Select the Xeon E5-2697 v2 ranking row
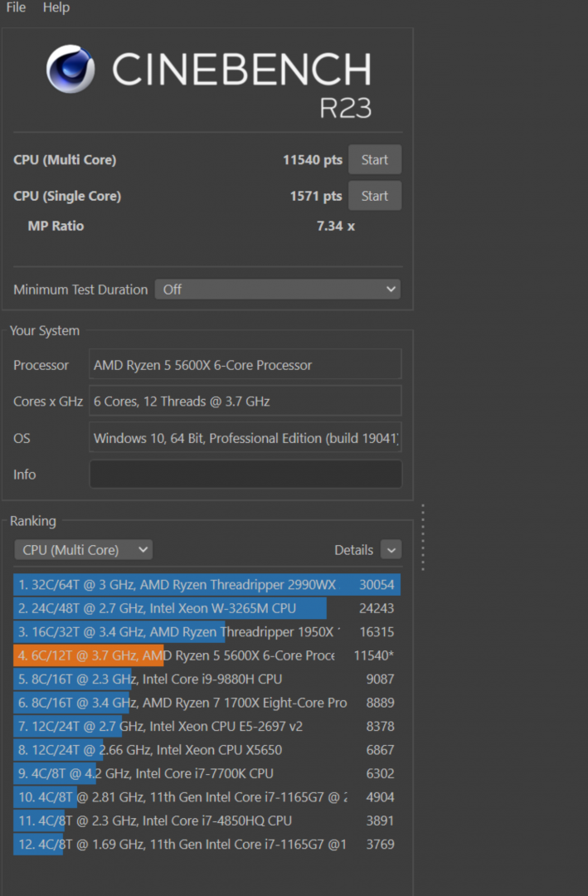The height and width of the screenshot is (896, 588). coord(207,726)
